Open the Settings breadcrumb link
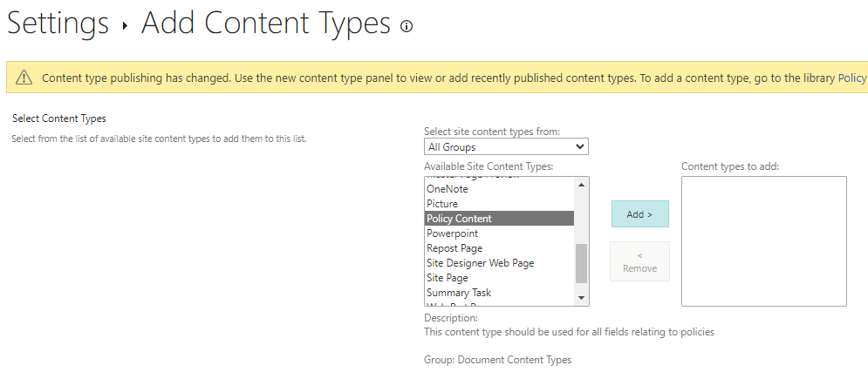Image resolution: width=868 pixels, height=372 pixels. (x=58, y=24)
